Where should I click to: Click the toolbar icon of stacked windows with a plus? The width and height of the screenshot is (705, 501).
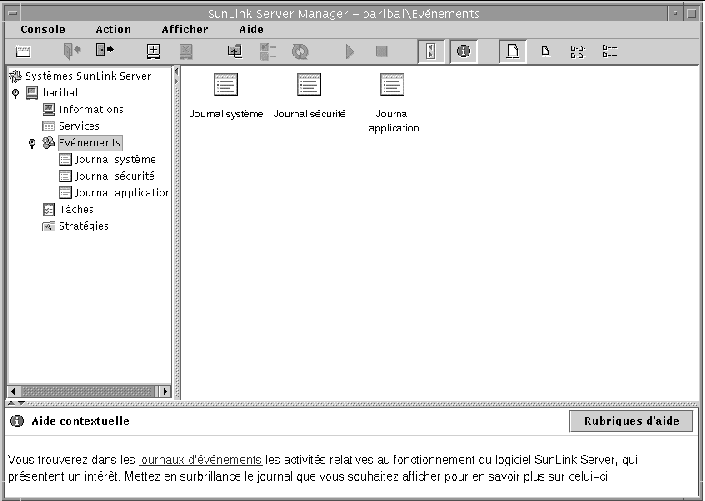click(x=235, y=51)
